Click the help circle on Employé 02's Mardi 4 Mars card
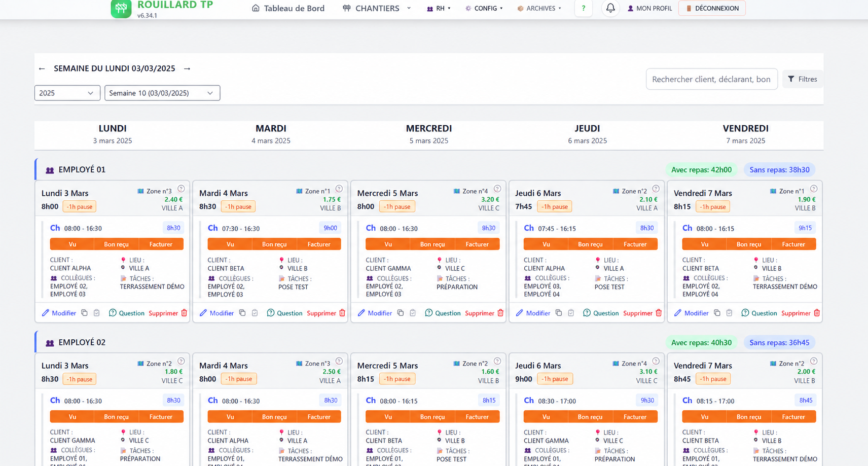 [x=339, y=361]
